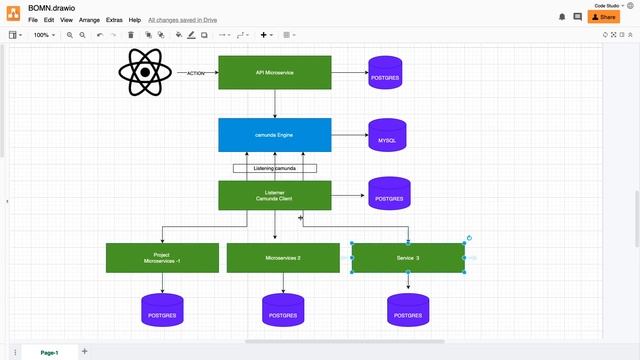640x360 pixels.
Task: Expand the collapsed left shapes sidebar
Action: 7,201
